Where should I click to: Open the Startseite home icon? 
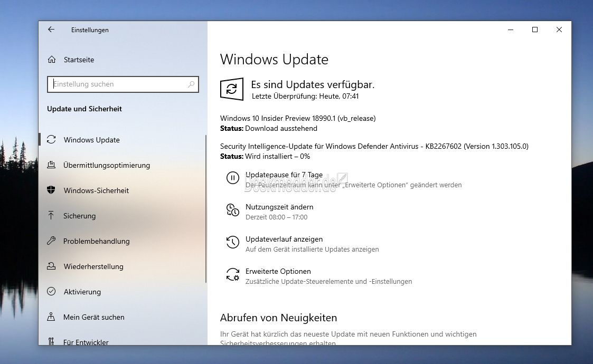click(x=52, y=59)
